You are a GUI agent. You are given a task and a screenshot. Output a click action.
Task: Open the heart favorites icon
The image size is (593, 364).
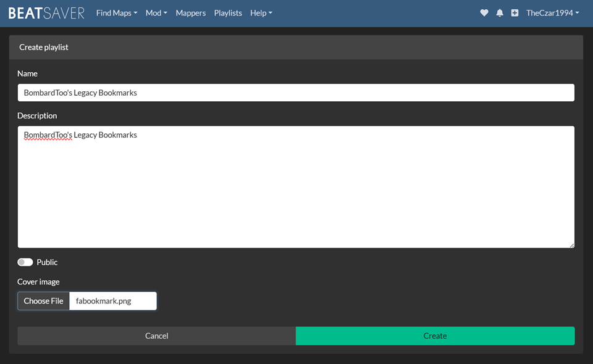[484, 13]
